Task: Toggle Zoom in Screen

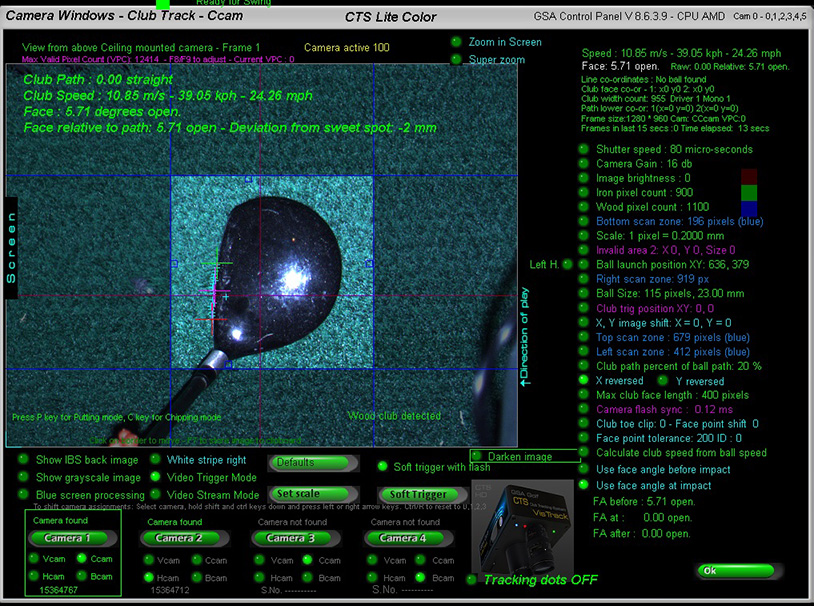Action: [456, 42]
